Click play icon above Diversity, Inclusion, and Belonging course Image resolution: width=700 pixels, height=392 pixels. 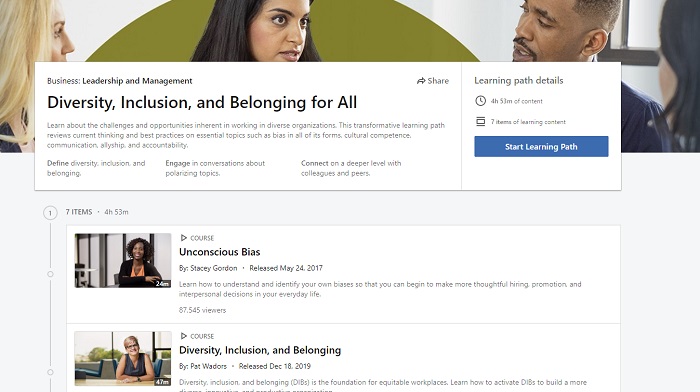[x=183, y=336]
